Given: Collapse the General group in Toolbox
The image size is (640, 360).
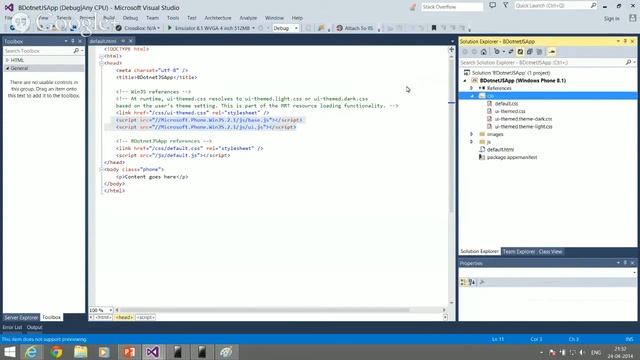Looking at the screenshot, I should tap(7, 68).
